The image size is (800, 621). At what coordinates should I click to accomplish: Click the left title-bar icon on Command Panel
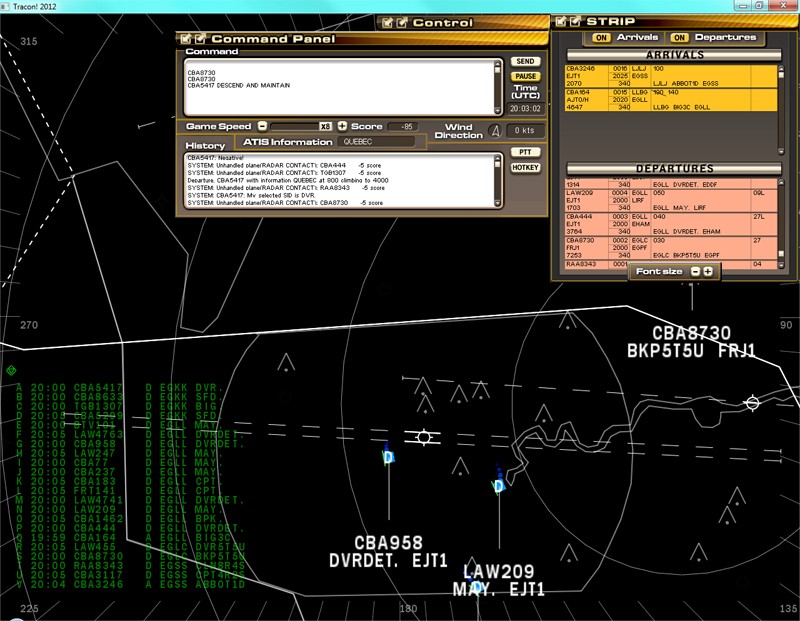coord(187,37)
